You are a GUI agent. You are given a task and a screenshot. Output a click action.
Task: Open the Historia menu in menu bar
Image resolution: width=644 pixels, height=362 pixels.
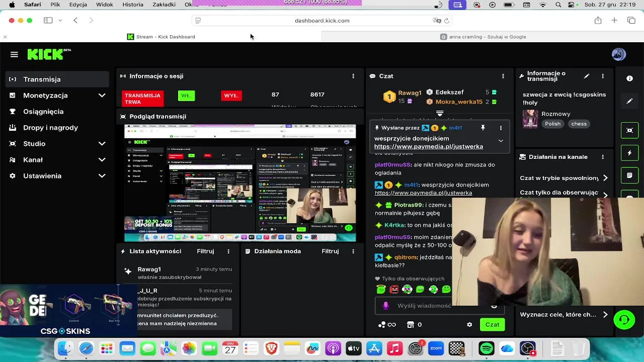133,5
